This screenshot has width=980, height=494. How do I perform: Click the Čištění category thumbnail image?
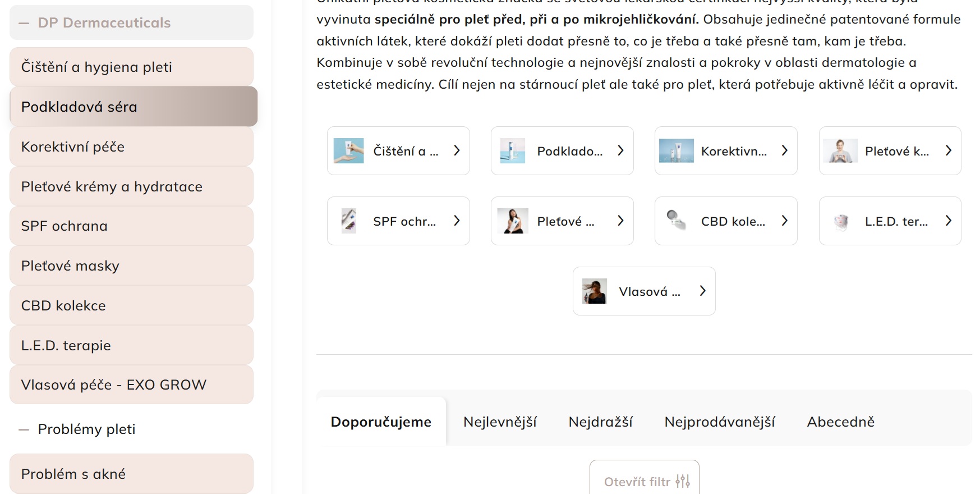tap(348, 151)
